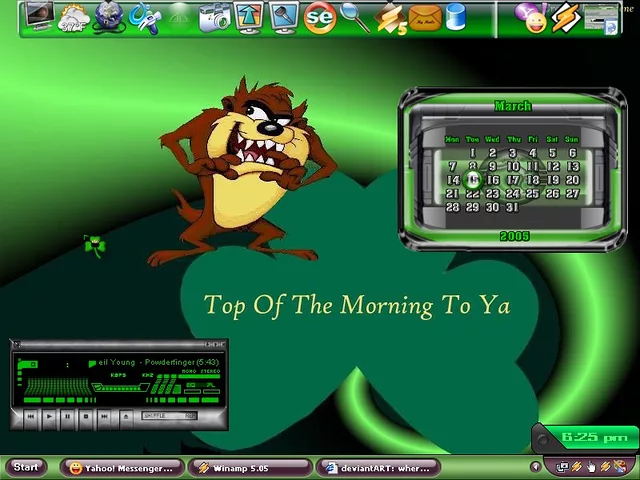The width and height of the screenshot is (640, 480).
Task: Open the monitor icon with up arrow
Action: pyautogui.click(x=249, y=17)
